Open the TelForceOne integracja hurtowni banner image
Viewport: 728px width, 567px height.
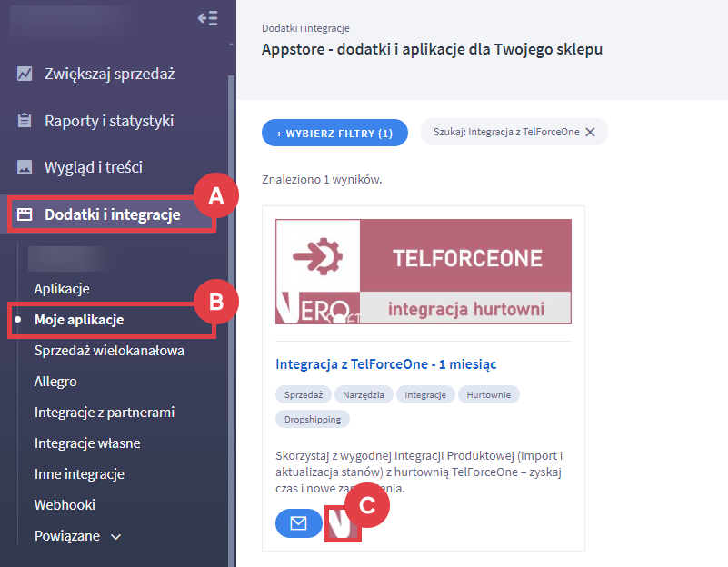[x=424, y=272]
